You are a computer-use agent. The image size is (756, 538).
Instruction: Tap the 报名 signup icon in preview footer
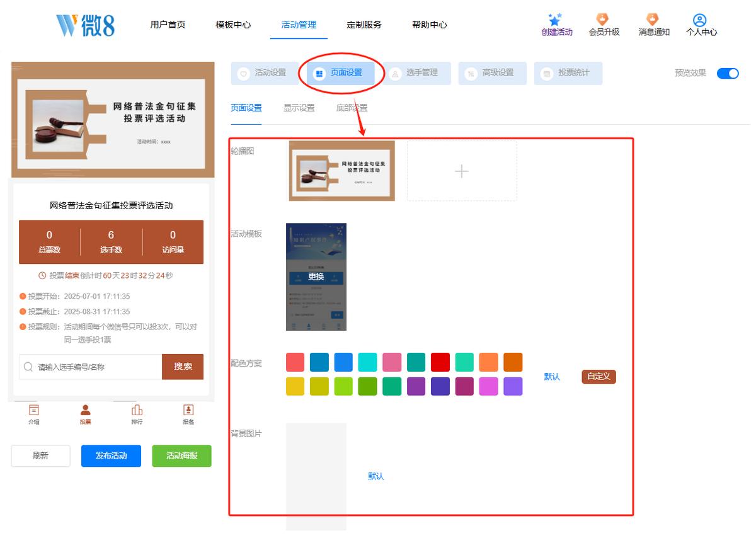point(188,410)
